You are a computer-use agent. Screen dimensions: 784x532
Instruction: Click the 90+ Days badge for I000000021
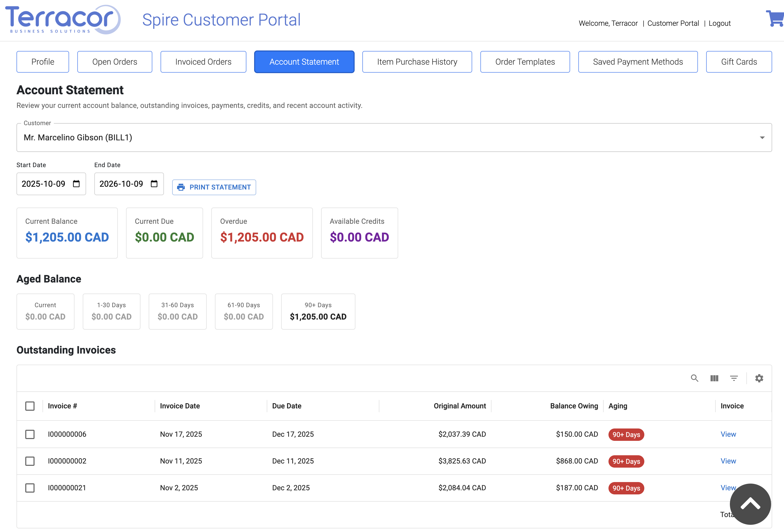click(626, 488)
